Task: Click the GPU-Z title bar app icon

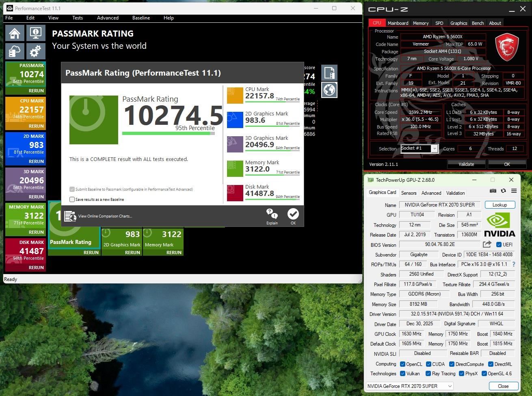Action: coord(370,180)
